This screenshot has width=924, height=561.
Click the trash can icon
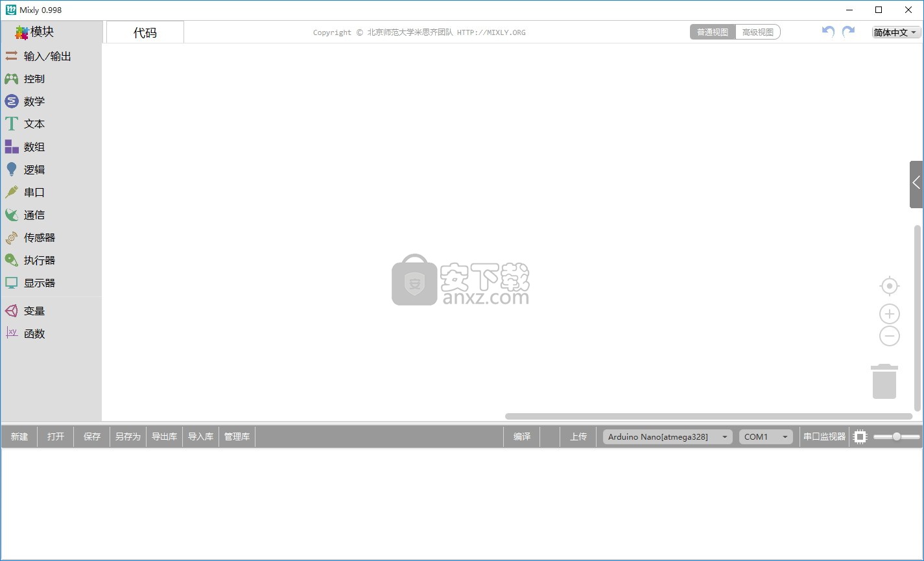click(x=884, y=381)
